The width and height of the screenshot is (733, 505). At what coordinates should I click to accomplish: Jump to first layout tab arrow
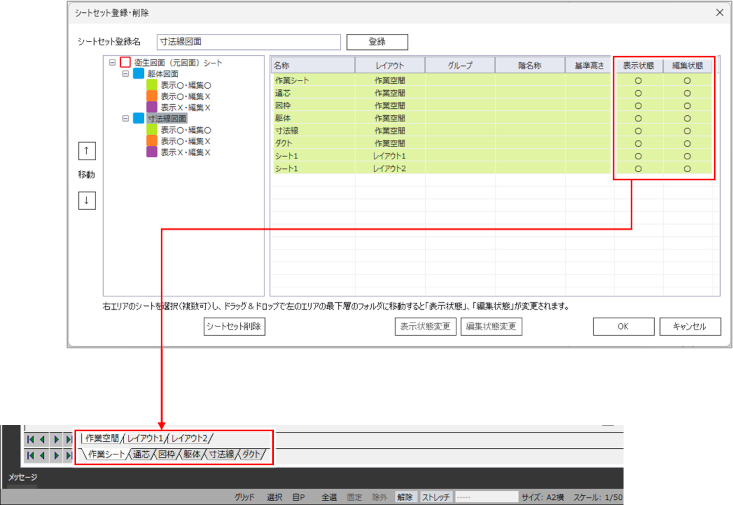tap(31, 439)
